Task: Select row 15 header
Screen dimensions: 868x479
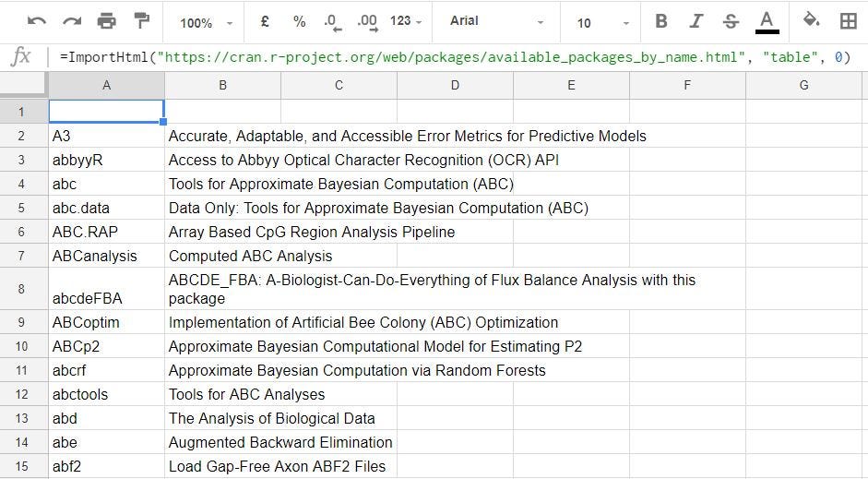Action: click(24, 466)
